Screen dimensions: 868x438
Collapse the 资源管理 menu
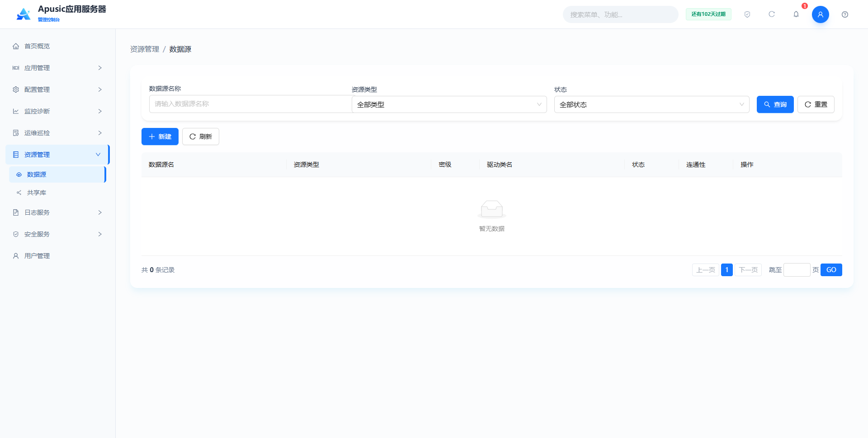(57, 155)
